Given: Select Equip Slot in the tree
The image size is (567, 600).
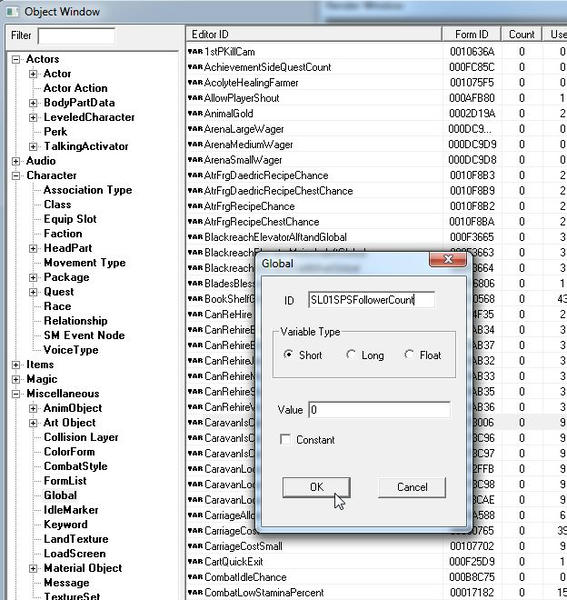Looking at the screenshot, I should click(x=70, y=219).
